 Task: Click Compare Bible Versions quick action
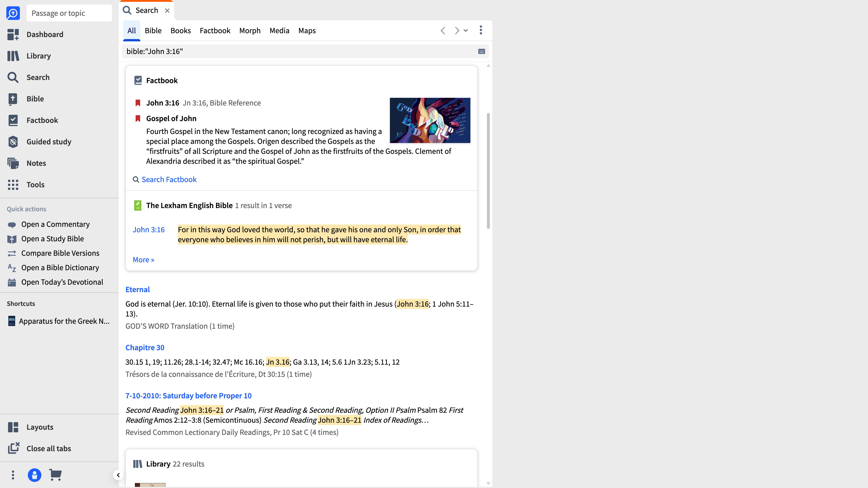(x=60, y=253)
